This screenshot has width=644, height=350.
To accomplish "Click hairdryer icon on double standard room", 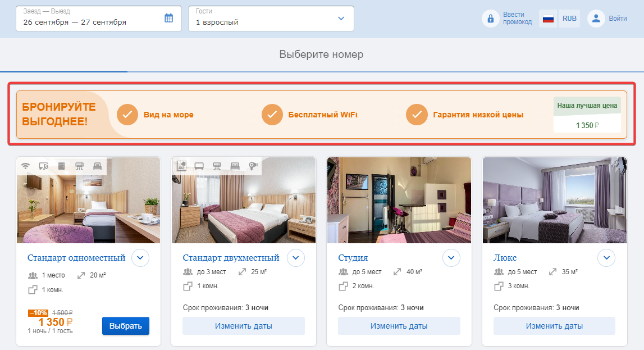I will (x=253, y=166).
